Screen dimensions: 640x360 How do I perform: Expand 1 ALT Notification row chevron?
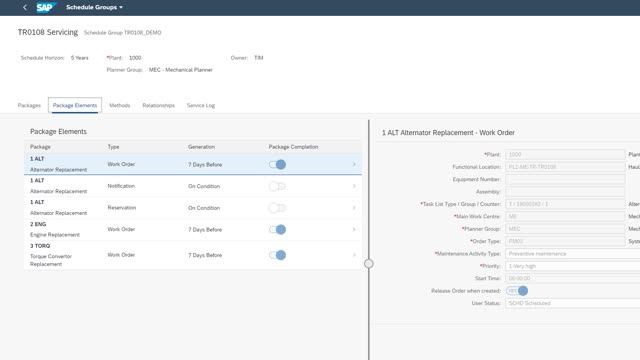354,186
